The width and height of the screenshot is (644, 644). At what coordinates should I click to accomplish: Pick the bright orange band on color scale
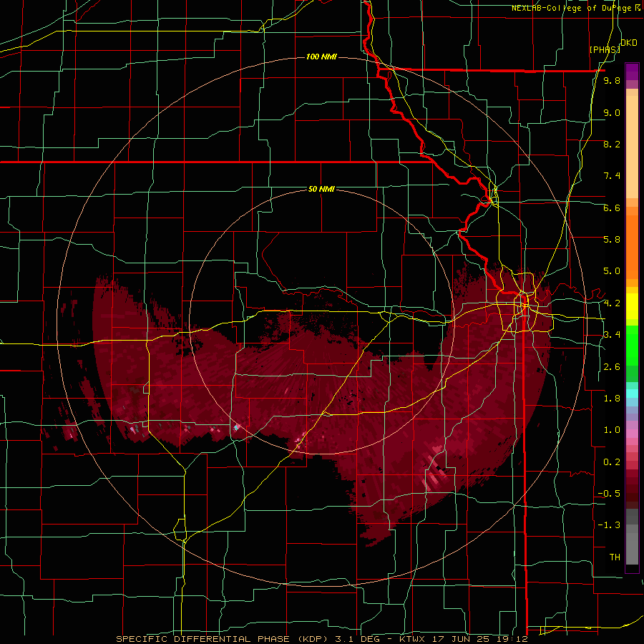pos(632,248)
